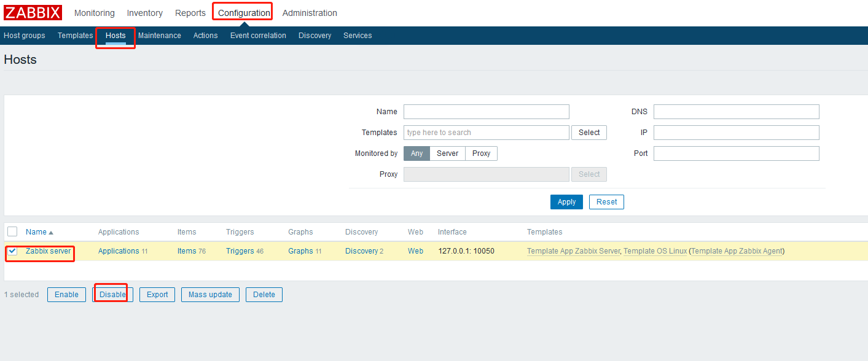Open Discovery link in Zabbix server row
This screenshot has height=361, width=868.
pos(362,251)
